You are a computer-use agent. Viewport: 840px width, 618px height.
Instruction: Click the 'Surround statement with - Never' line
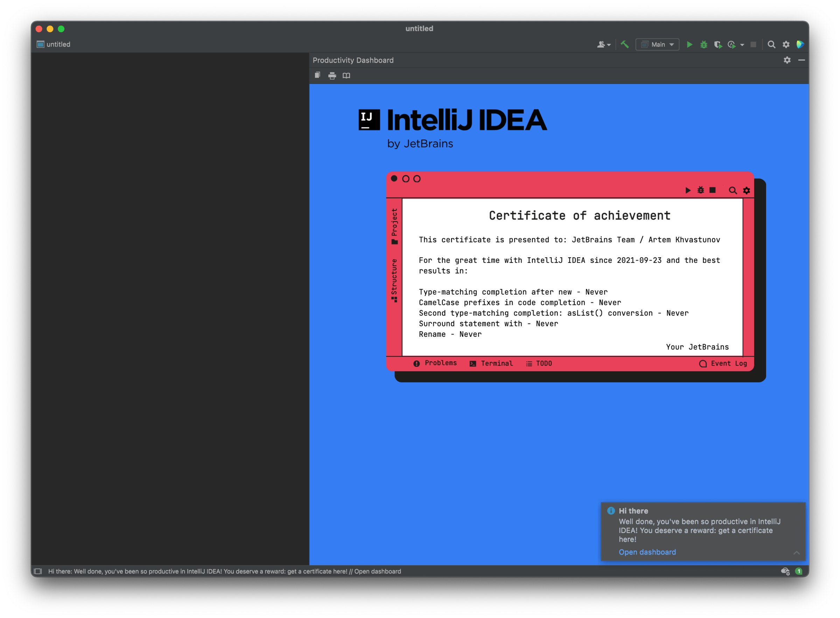click(x=488, y=324)
